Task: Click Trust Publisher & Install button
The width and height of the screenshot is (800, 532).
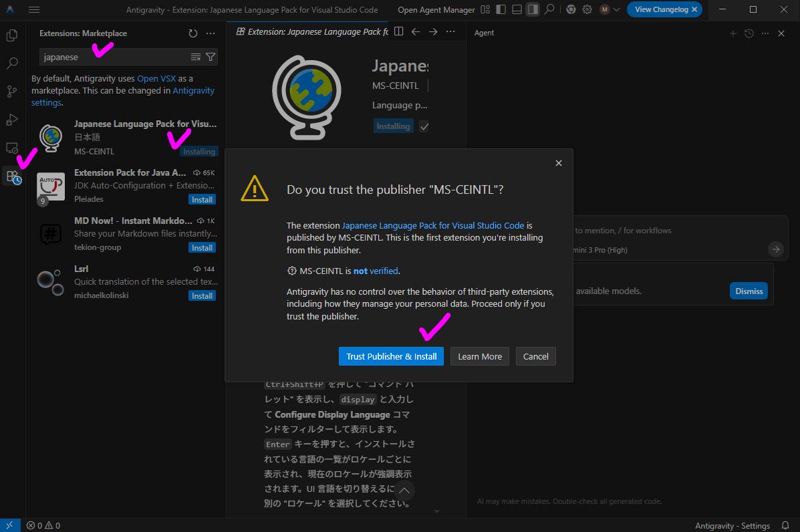Action: coord(391,356)
